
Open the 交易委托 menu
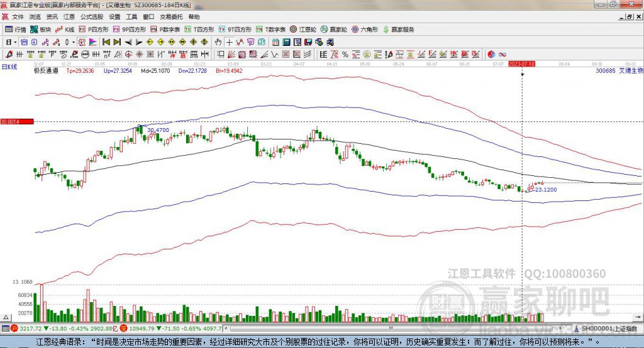[171, 17]
